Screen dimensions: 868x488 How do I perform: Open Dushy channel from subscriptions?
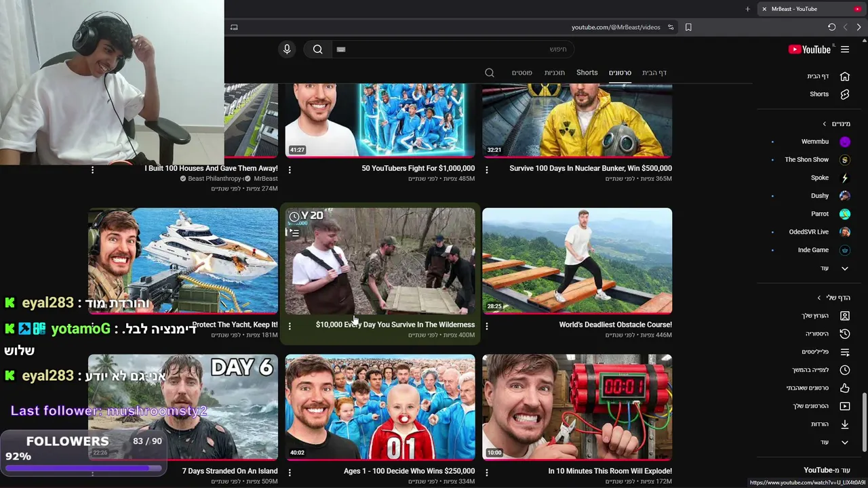(x=820, y=196)
